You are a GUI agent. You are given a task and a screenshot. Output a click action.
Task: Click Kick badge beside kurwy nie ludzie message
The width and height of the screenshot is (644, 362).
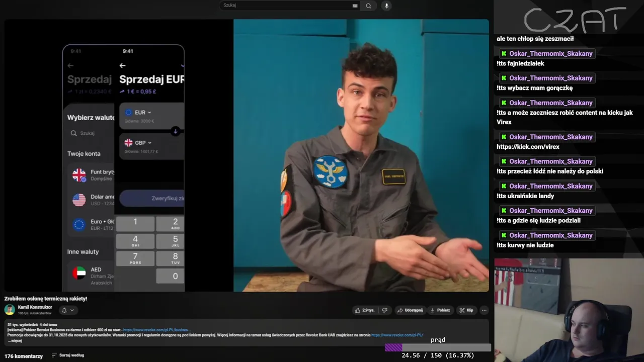tap(504, 236)
